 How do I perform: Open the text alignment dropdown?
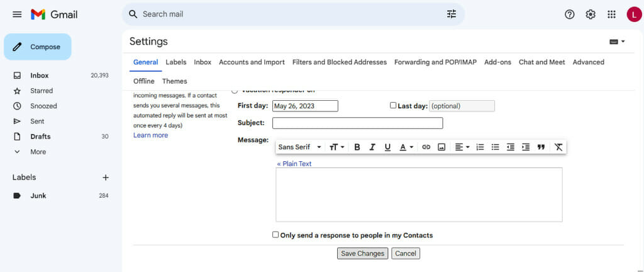point(462,147)
